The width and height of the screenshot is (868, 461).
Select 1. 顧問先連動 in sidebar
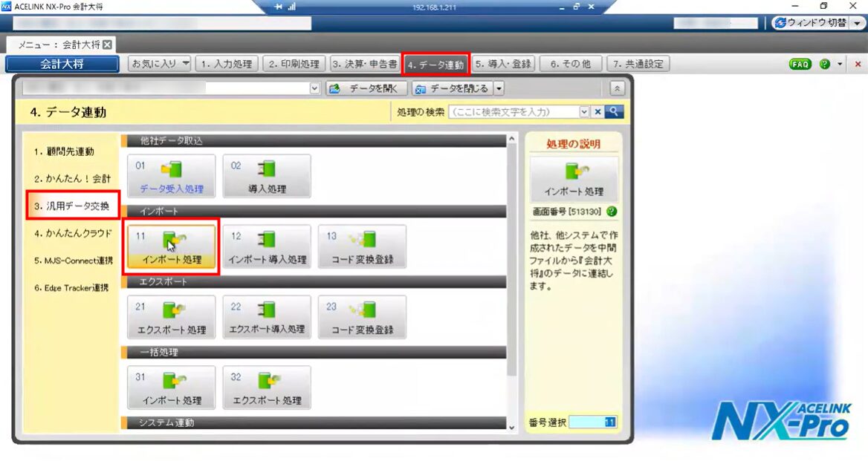[x=64, y=151]
